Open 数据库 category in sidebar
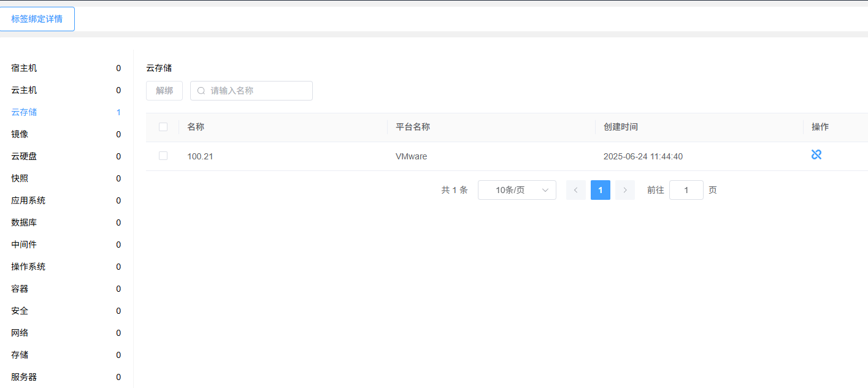The height and width of the screenshot is (388, 868). 66,223
